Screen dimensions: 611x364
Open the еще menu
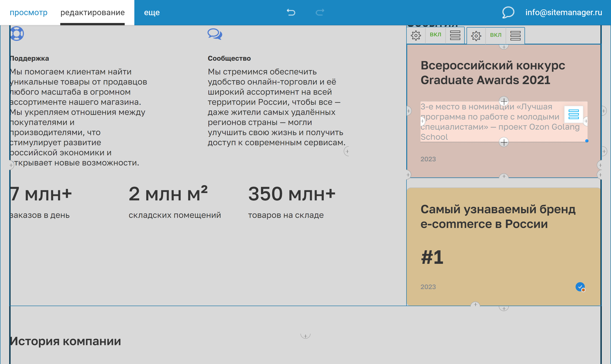[152, 12]
